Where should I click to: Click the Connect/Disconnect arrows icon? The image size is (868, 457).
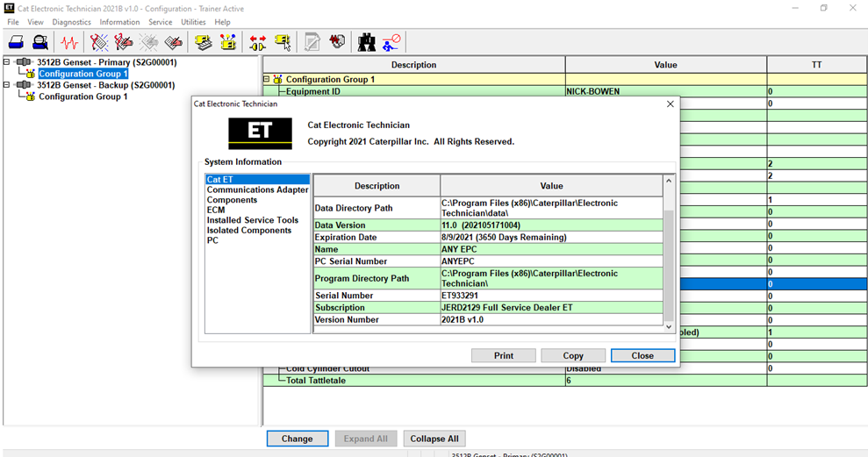click(257, 42)
